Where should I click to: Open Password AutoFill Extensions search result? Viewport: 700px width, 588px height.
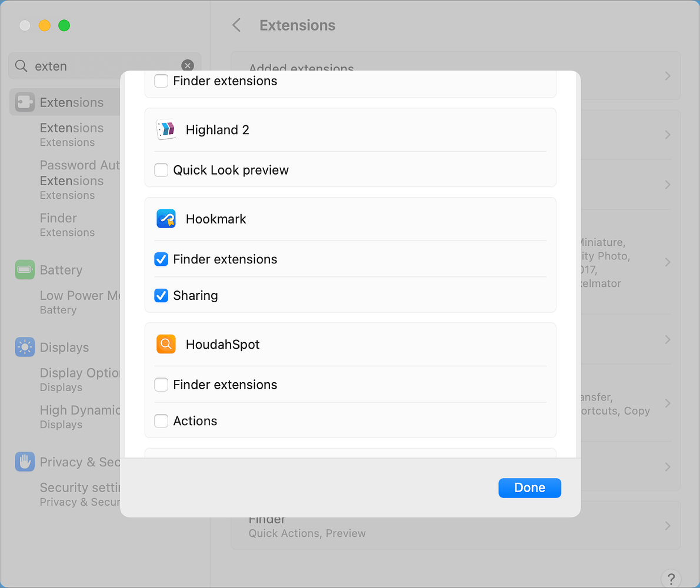point(79,180)
